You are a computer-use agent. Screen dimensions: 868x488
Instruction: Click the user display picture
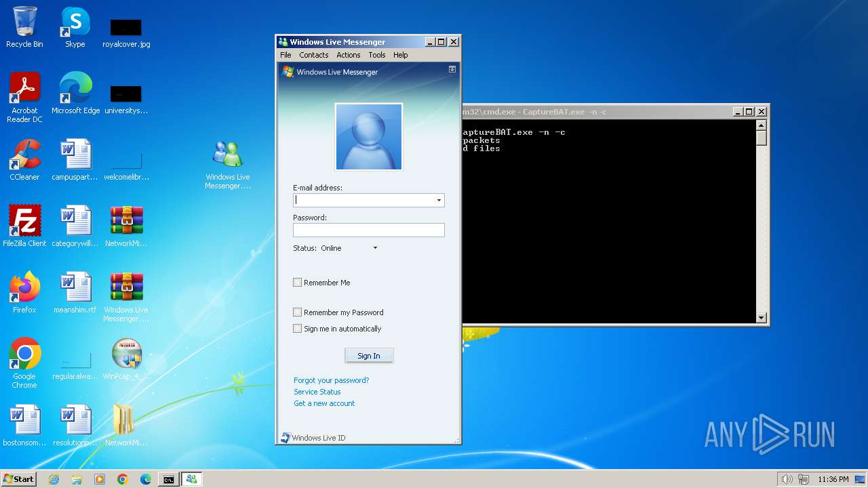click(369, 137)
